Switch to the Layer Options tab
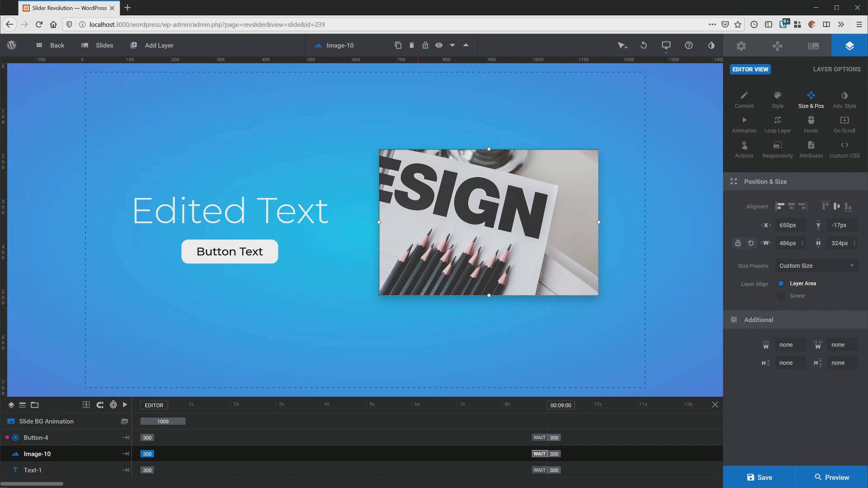Viewport: 868px width, 488px height. [x=836, y=69]
